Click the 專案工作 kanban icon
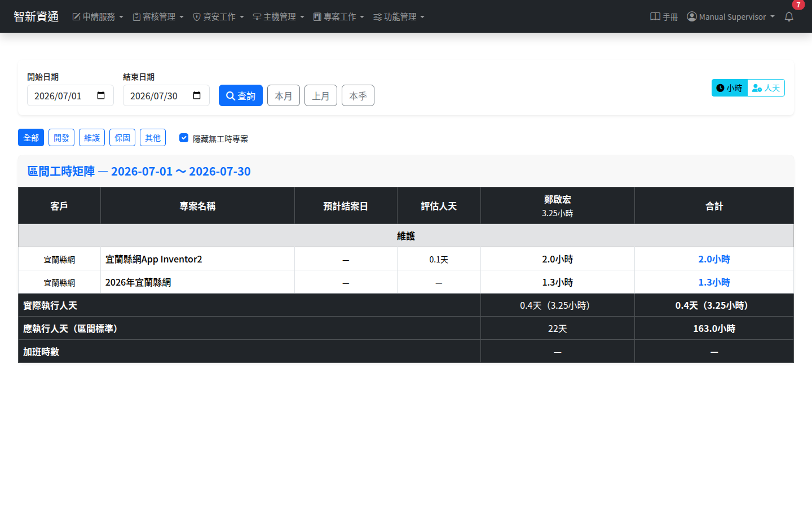 [317, 17]
